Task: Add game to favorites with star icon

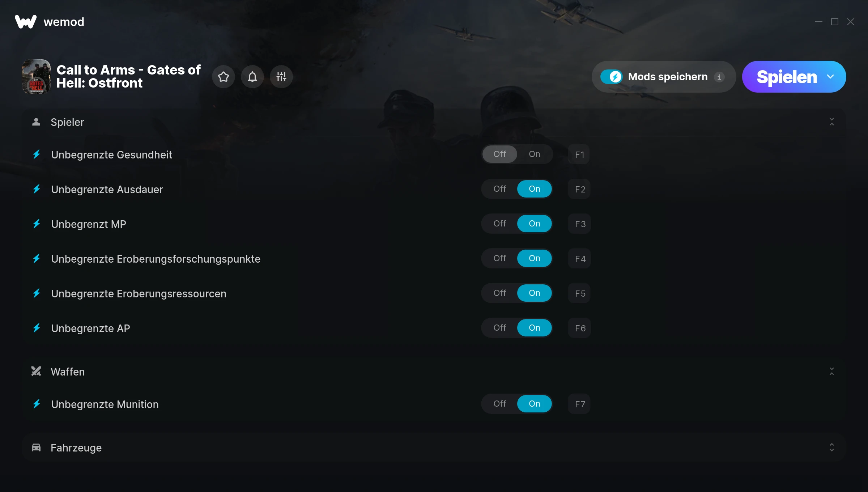Action: [224, 77]
